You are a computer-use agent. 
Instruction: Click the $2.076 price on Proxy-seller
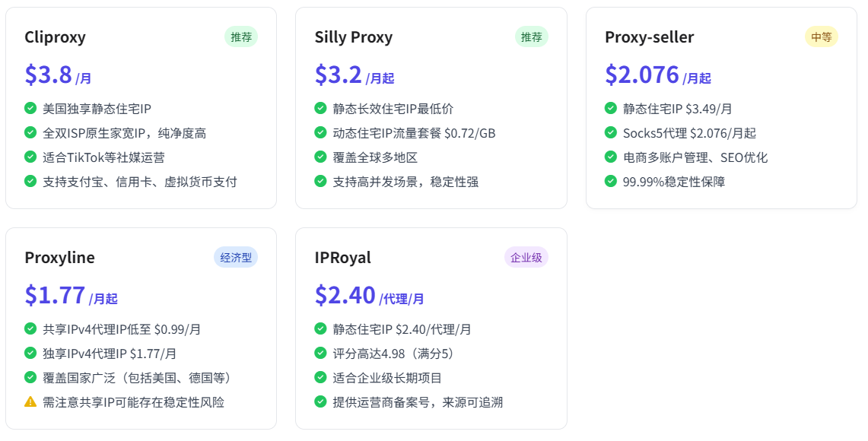pos(641,75)
